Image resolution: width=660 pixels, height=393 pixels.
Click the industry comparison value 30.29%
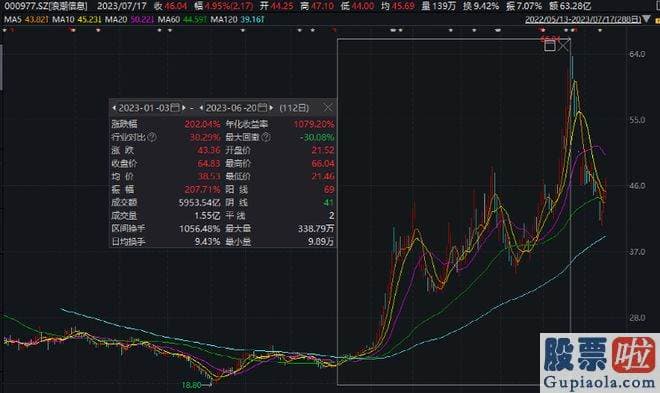(x=205, y=137)
